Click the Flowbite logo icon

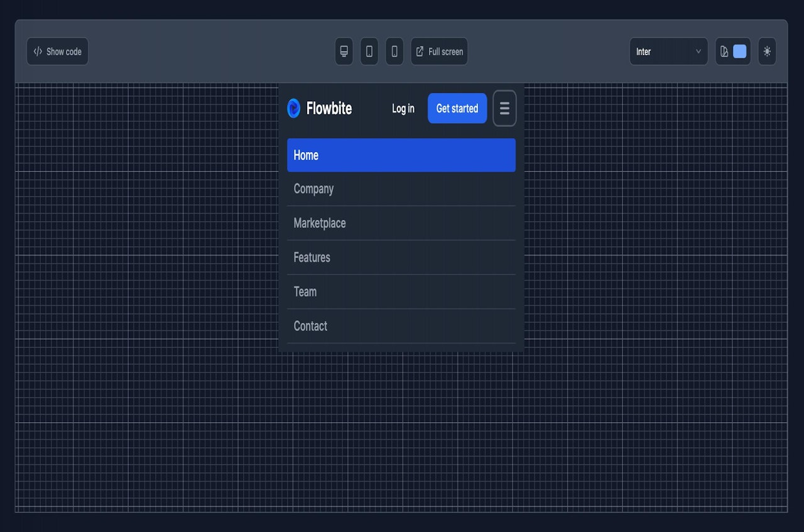pos(295,108)
